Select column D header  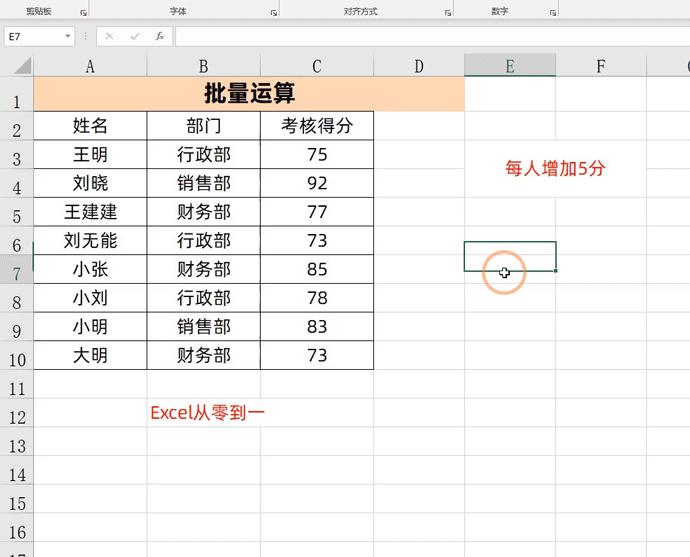[x=419, y=66]
